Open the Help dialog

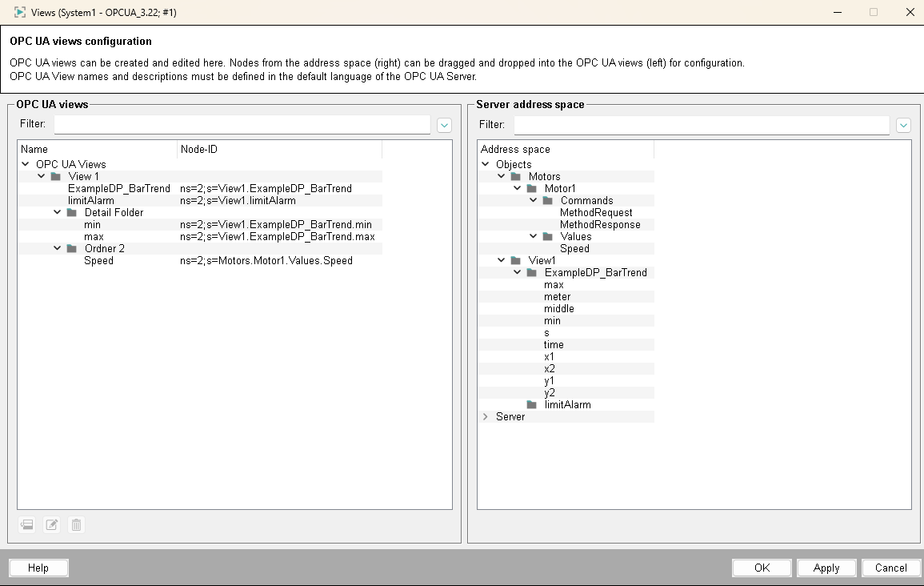pyautogui.click(x=38, y=568)
